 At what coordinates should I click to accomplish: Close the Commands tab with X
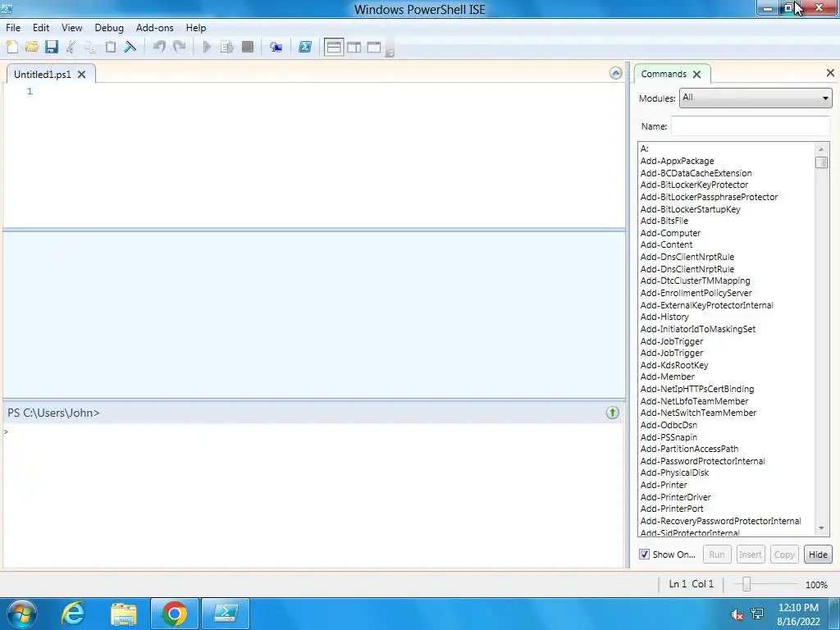(696, 75)
